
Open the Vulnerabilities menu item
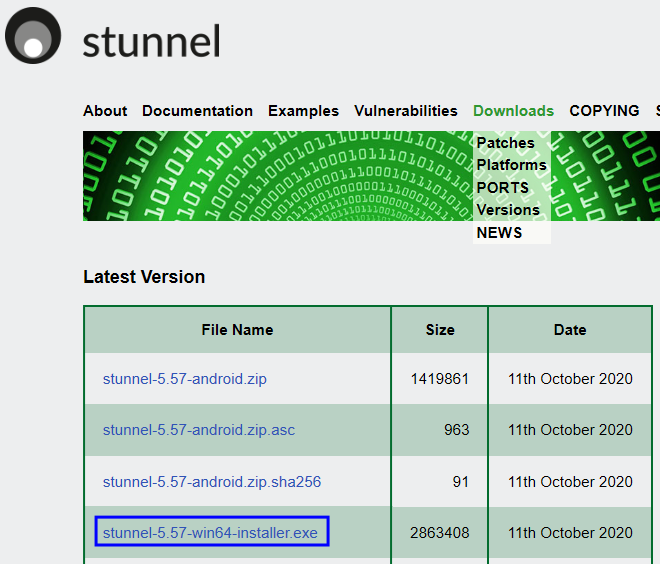(406, 111)
